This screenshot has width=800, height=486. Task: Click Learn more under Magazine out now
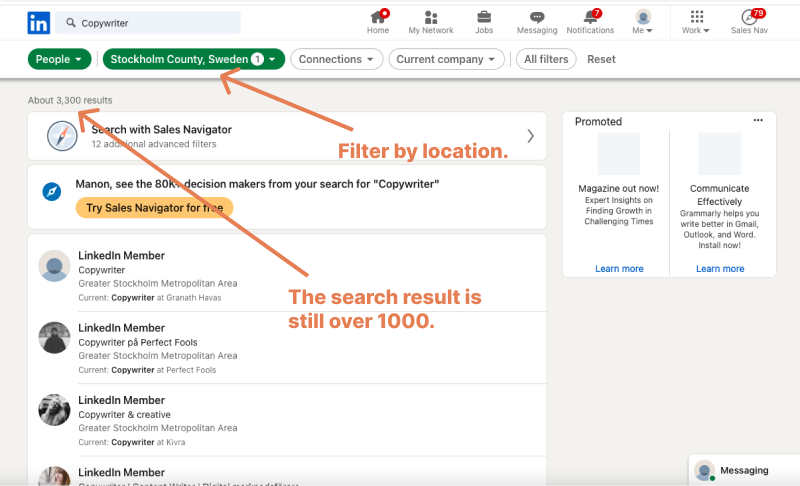(619, 269)
